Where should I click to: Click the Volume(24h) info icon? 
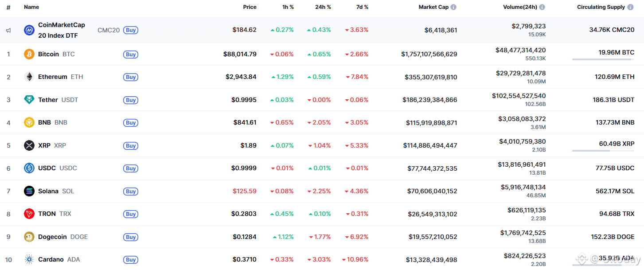click(542, 7)
